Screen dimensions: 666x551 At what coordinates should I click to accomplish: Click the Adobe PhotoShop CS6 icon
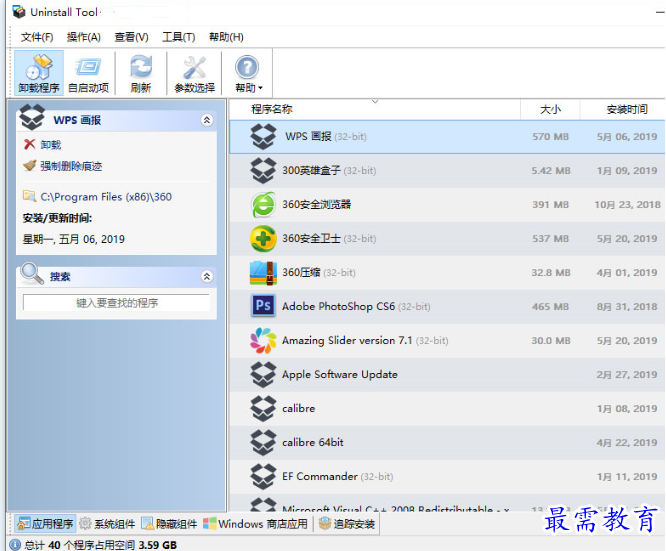(263, 306)
